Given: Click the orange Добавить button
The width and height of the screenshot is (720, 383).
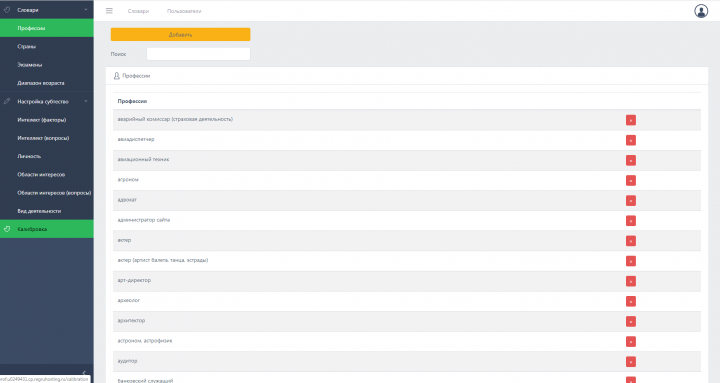Looking at the screenshot, I should click(180, 34).
